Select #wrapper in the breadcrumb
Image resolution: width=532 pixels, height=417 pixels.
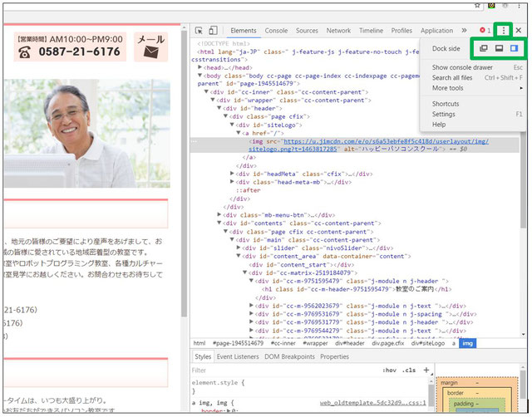(315, 343)
